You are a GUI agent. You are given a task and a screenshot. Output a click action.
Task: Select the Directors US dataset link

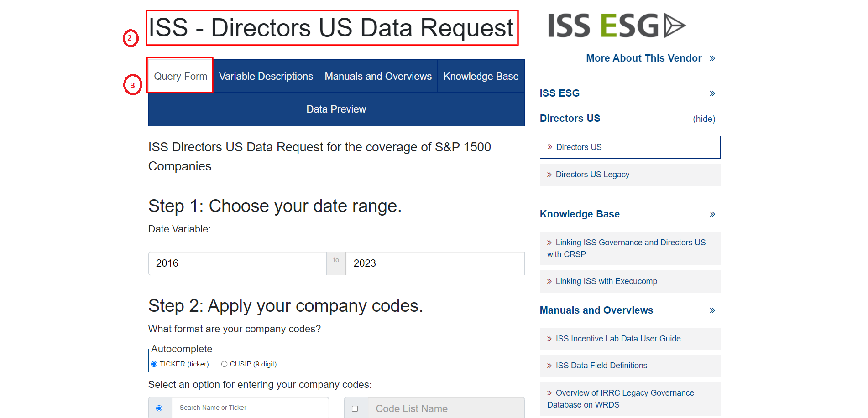[630, 147]
